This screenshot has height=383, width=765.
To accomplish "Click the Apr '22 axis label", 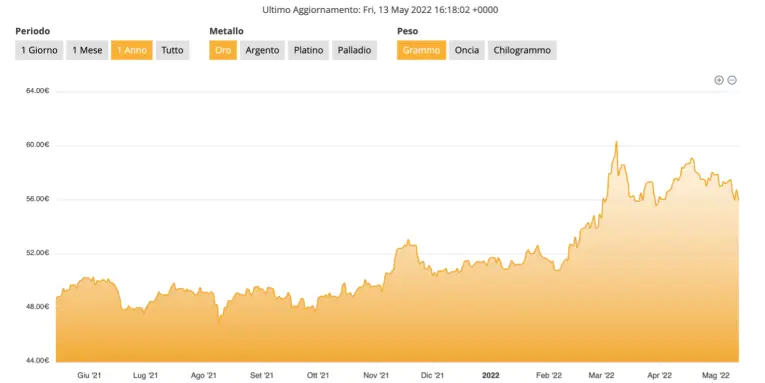I will 660,375.
